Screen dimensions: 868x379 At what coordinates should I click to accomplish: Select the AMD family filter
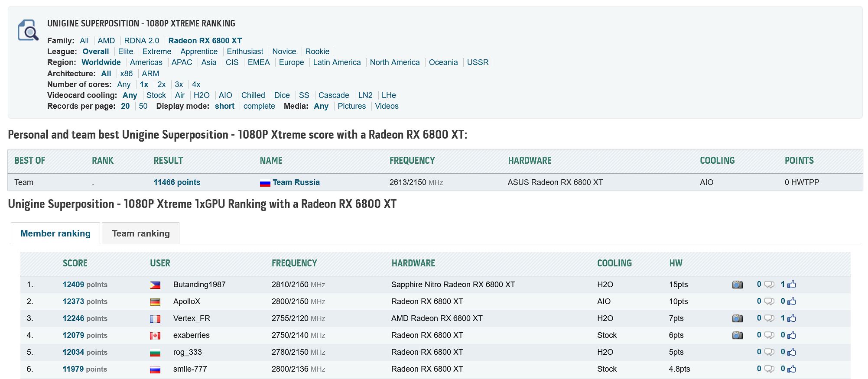[106, 41]
